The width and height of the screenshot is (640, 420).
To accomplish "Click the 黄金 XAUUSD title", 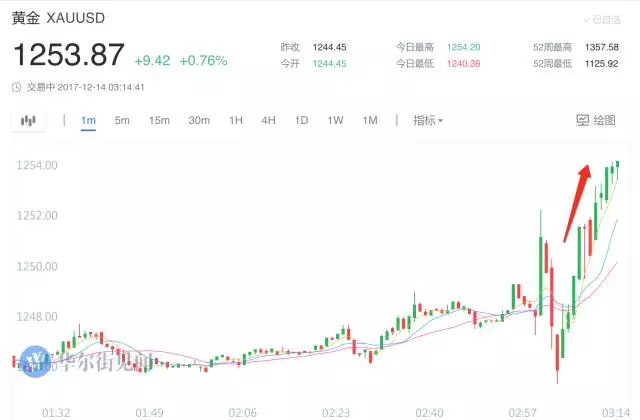I will (x=59, y=19).
